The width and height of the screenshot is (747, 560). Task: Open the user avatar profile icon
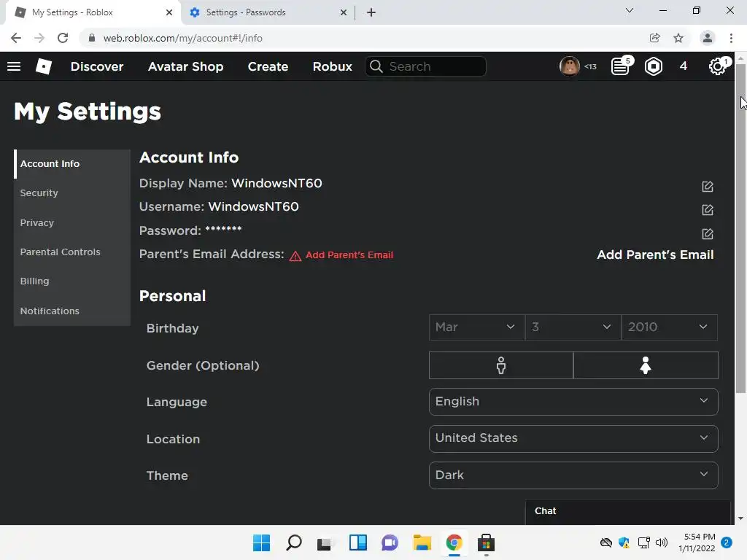point(569,66)
